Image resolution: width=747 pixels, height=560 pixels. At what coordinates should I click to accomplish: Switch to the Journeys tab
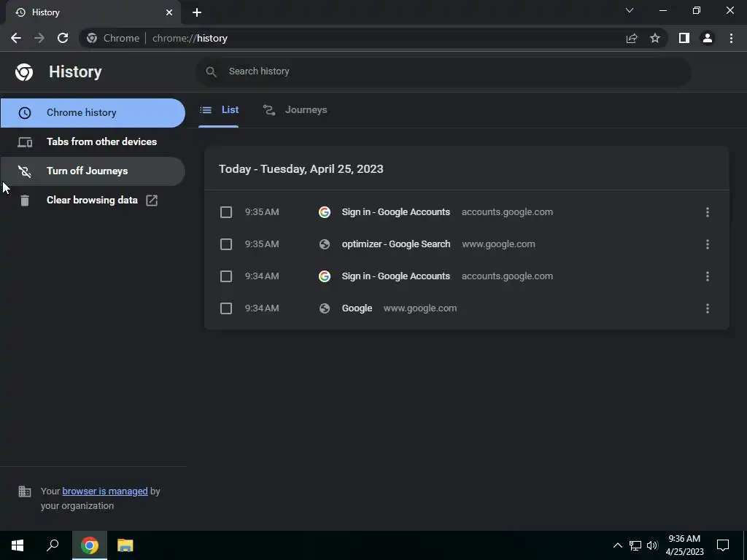click(295, 110)
